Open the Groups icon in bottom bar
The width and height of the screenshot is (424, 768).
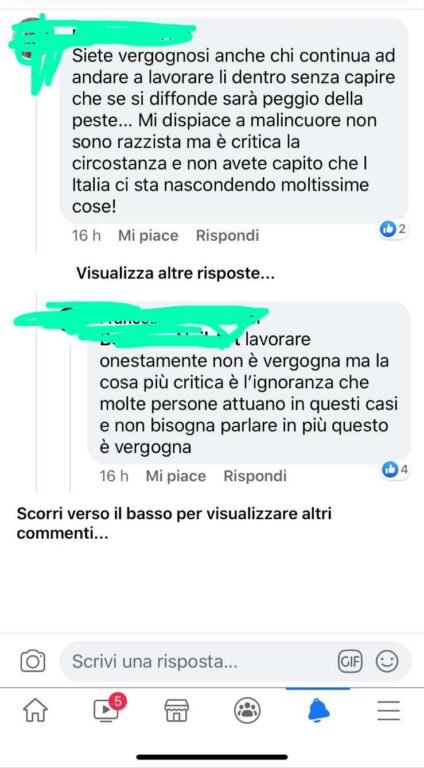247,710
